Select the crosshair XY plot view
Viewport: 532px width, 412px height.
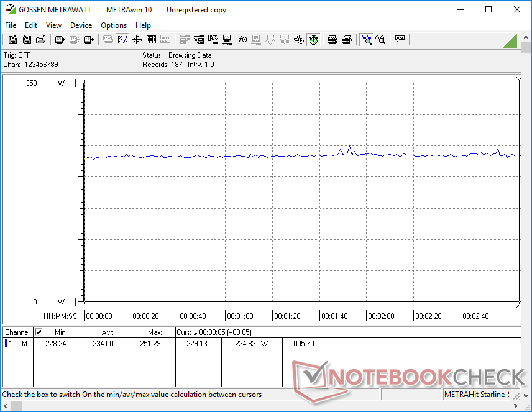[x=137, y=40]
